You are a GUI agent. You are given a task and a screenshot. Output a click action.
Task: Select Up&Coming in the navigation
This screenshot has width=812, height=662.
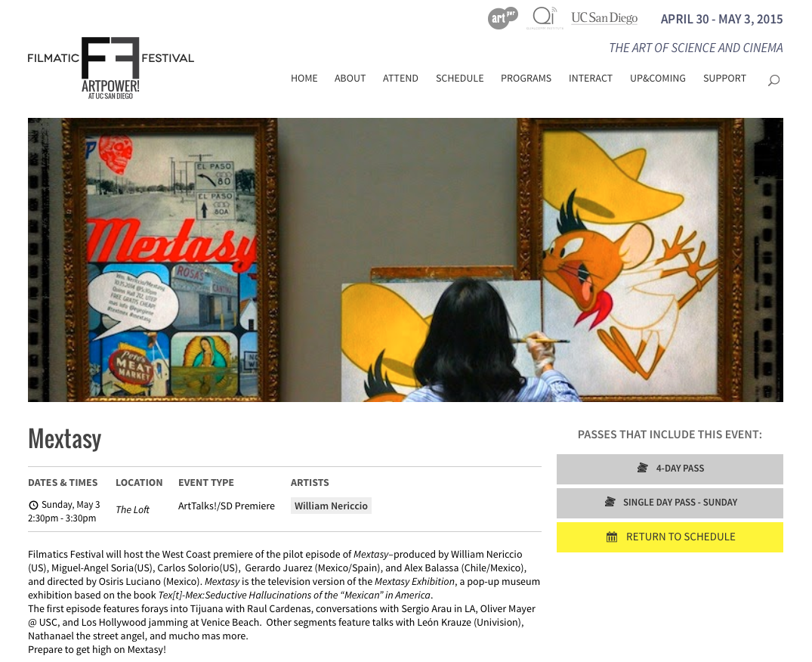pos(658,79)
